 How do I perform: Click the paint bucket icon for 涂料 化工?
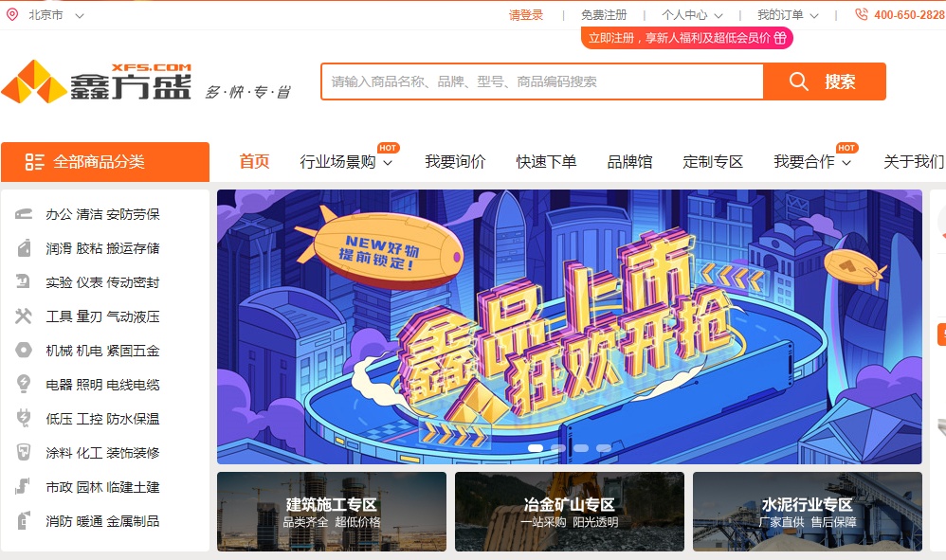(x=24, y=452)
